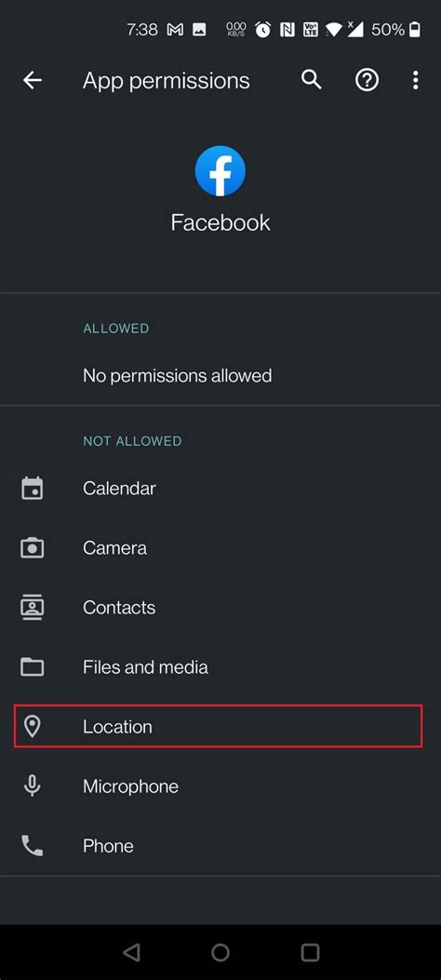Click the Location pin icon
Viewport: 441px width, 980px height.
[x=32, y=726]
